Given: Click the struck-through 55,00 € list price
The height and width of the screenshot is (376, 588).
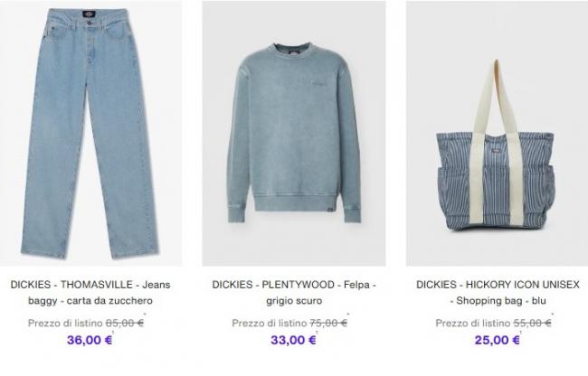Looking at the screenshot, I should 532,323.
